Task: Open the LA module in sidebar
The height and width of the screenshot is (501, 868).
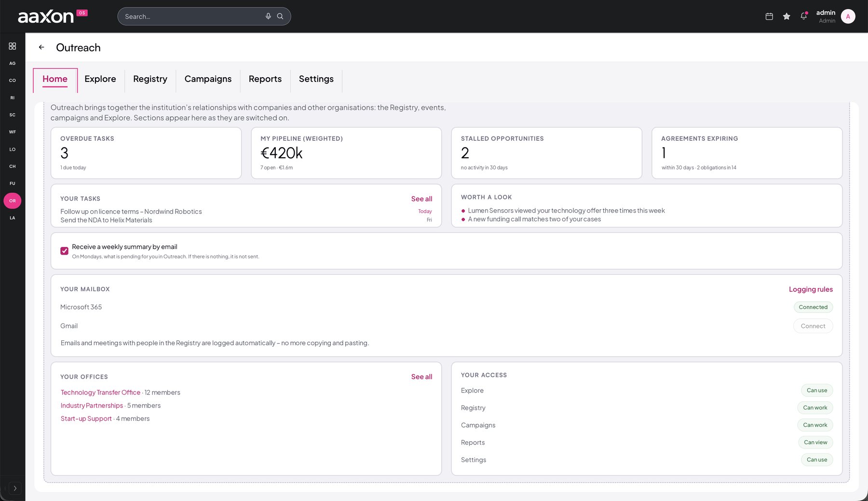Action: click(13, 218)
